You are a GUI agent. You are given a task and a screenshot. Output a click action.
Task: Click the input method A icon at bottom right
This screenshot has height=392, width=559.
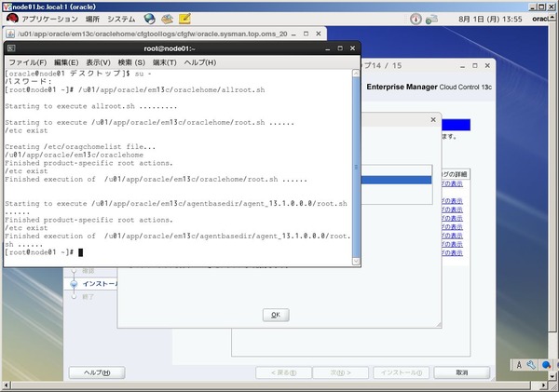pos(519,365)
